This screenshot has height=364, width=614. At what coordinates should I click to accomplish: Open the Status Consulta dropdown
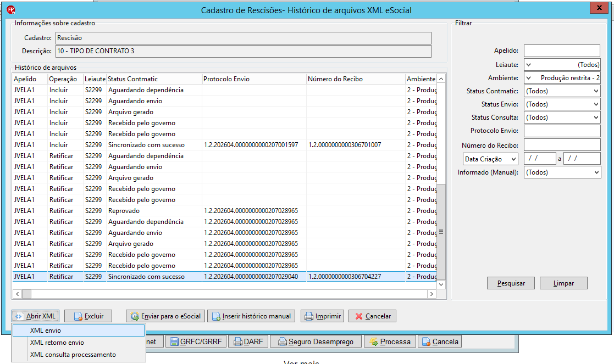tap(562, 117)
